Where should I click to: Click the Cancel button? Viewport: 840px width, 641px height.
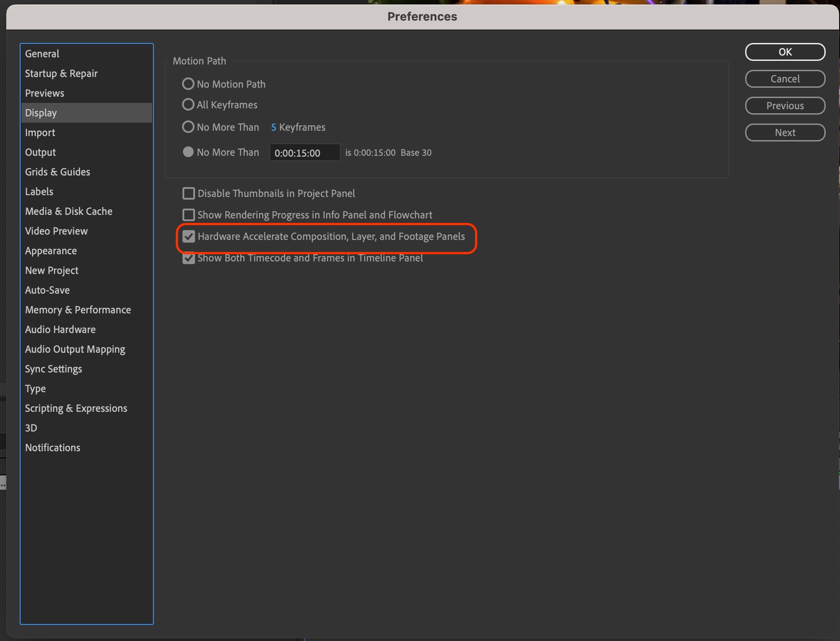pyautogui.click(x=785, y=79)
